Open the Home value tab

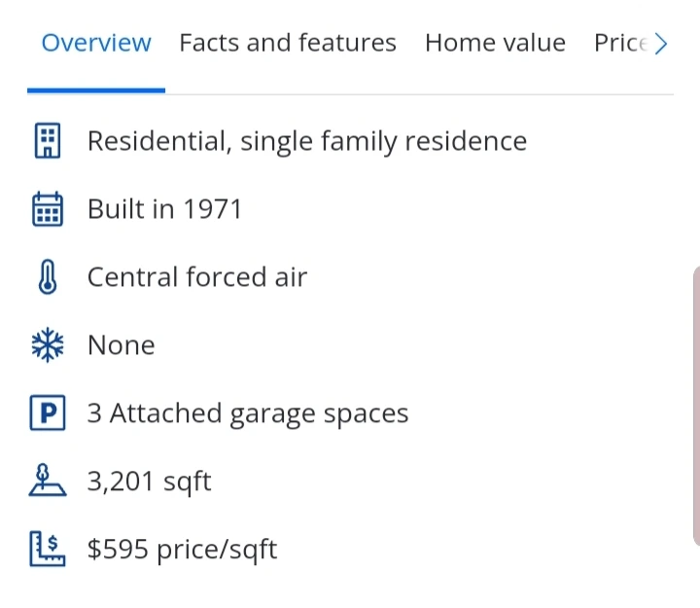click(x=495, y=44)
